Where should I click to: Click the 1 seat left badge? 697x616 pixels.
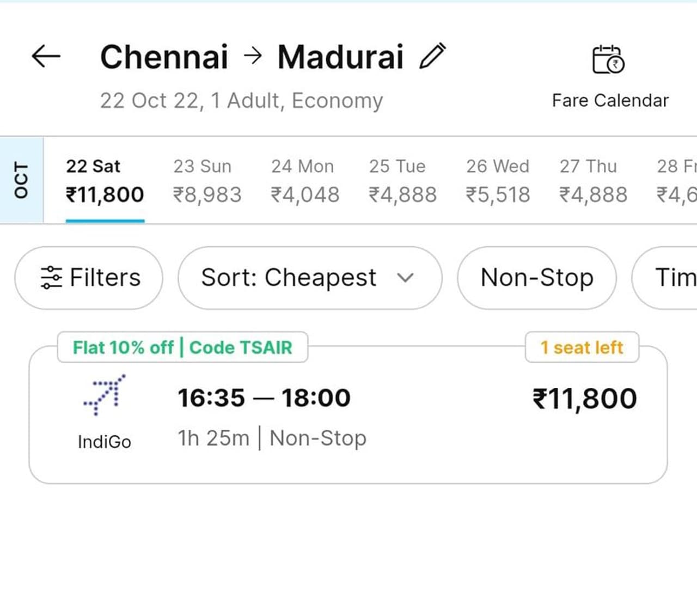pyautogui.click(x=582, y=347)
